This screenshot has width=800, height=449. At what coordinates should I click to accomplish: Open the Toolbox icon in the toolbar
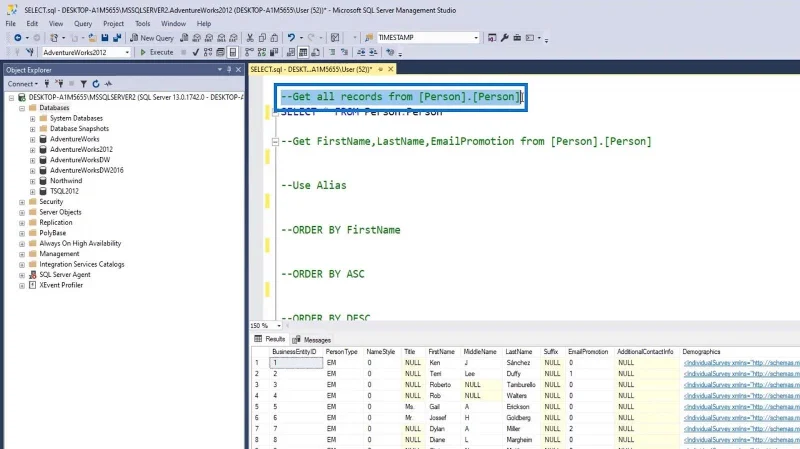coord(517,38)
